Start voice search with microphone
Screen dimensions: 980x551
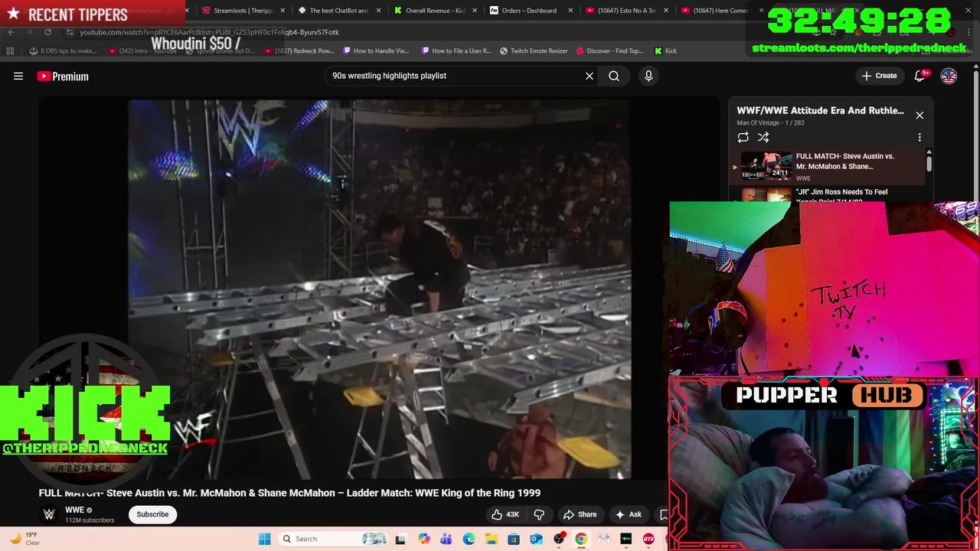(x=648, y=76)
